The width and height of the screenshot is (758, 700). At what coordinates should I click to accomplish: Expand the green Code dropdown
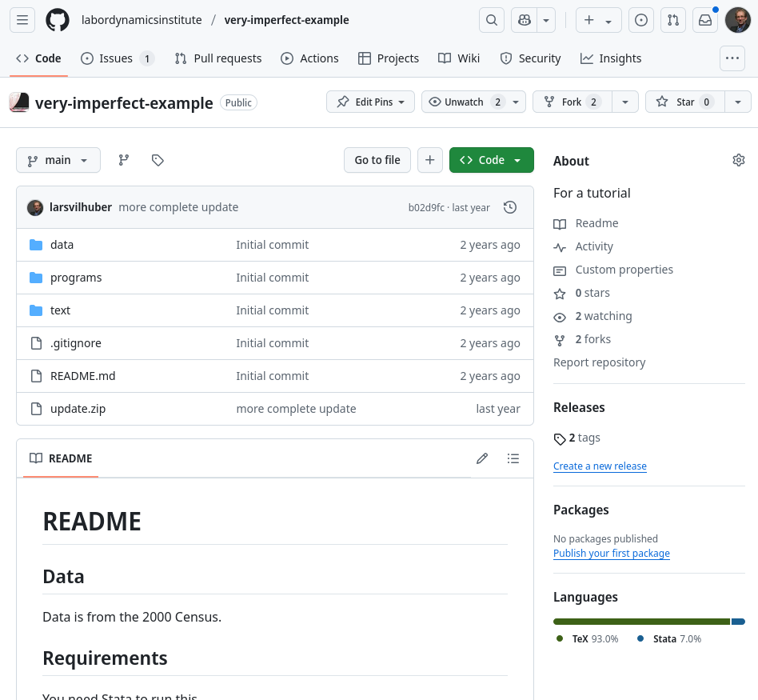point(491,160)
